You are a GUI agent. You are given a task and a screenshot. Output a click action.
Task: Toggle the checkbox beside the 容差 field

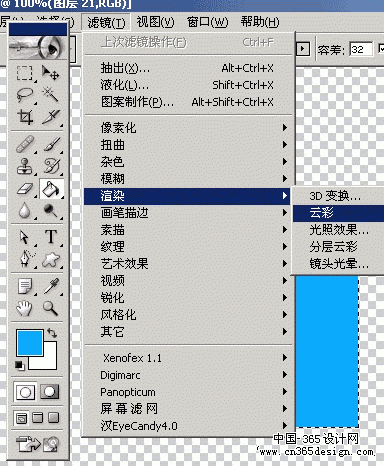(x=381, y=49)
